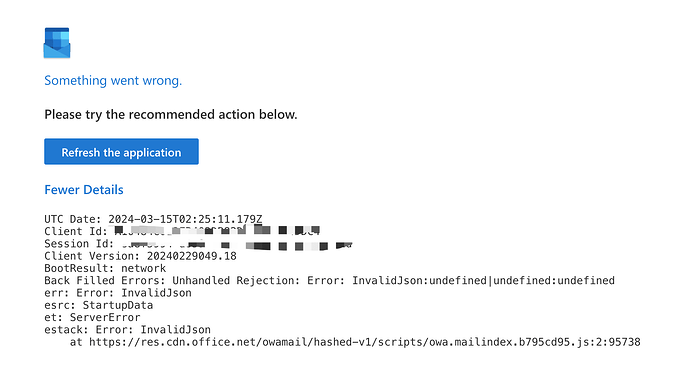Screen dimensions: 690x389
Task: Click the "Client Id:" label text
Action: coord(76,231)
